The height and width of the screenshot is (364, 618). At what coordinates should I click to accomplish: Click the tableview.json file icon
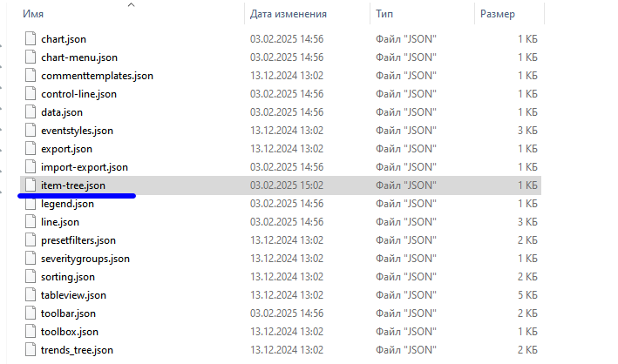(x=30, y=295)
